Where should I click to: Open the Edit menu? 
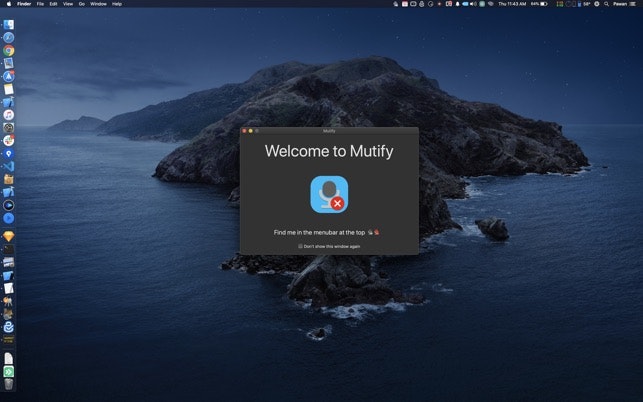tap(53, 4)
